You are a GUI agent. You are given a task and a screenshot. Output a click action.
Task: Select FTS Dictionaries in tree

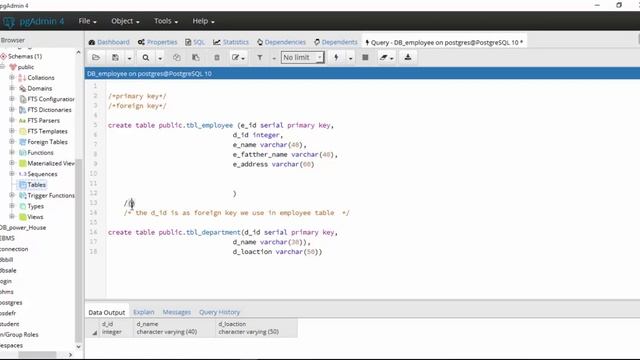click(x=49, y=110)
